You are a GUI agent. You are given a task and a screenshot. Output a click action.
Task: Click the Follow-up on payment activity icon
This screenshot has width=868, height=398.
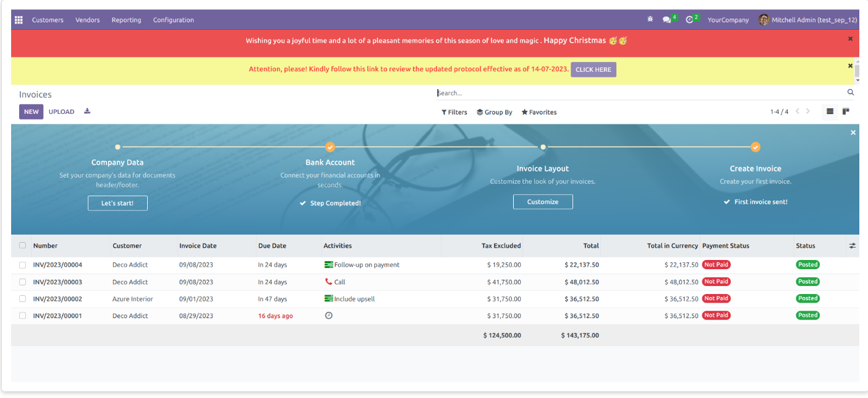coord(329,265)
